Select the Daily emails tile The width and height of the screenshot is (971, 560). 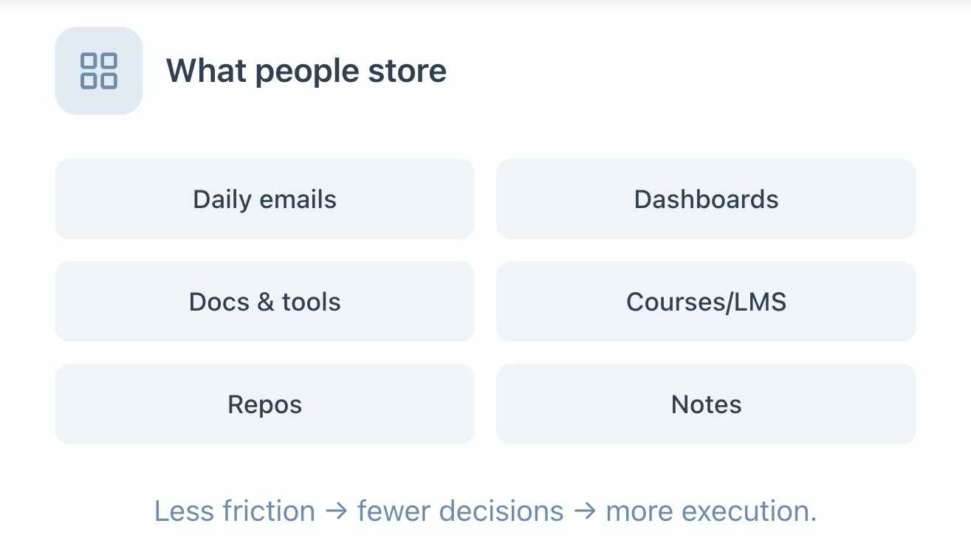click(x=264, y=199)
